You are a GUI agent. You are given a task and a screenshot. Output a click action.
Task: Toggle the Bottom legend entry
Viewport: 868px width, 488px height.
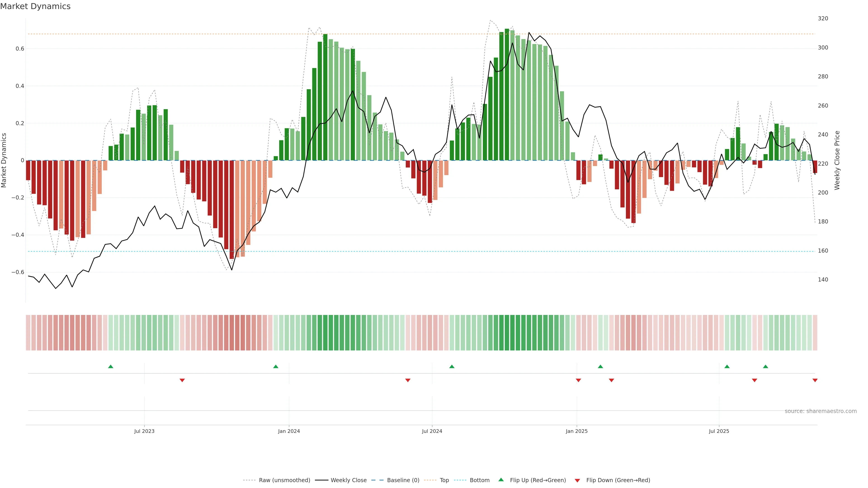(479, 480)
